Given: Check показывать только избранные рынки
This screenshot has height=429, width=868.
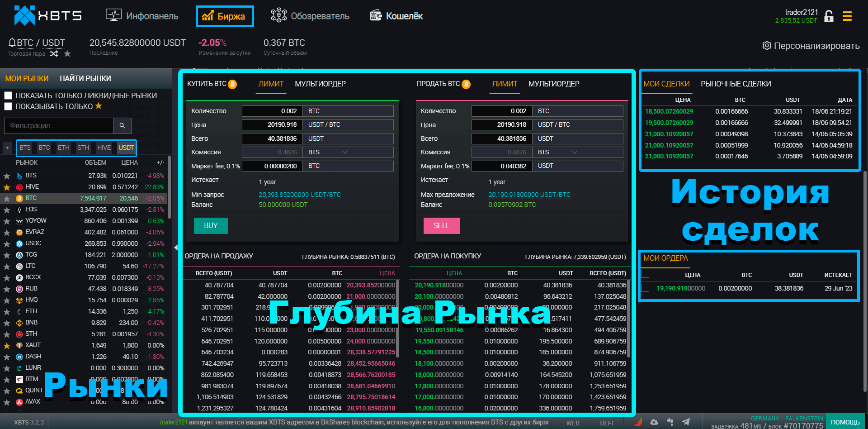Looking at the screenshot, I should pyautogui.click(x=8, y=106).
